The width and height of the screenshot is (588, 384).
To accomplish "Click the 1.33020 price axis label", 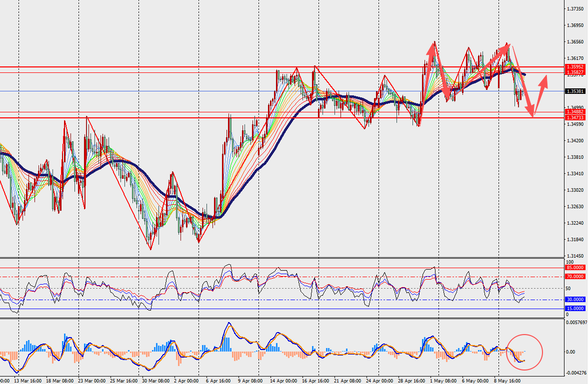I will (x=575, y=190).
